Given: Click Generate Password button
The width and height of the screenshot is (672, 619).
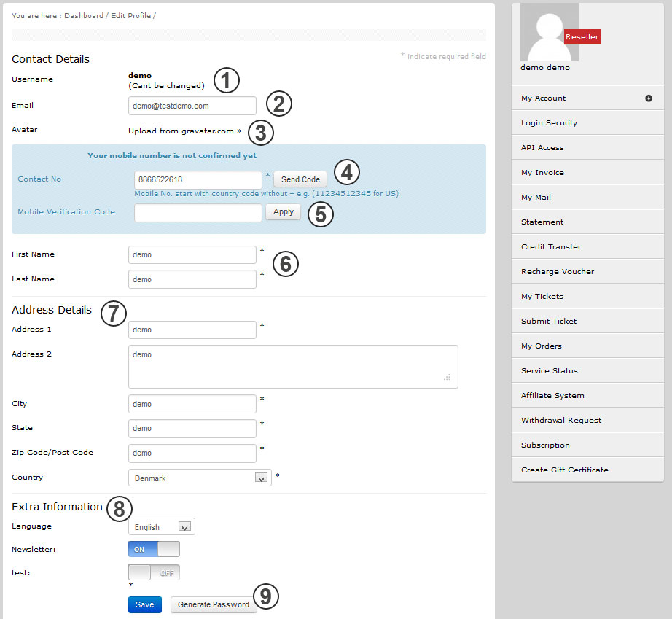Looking at the screenshot, I should tap(214, 604).
